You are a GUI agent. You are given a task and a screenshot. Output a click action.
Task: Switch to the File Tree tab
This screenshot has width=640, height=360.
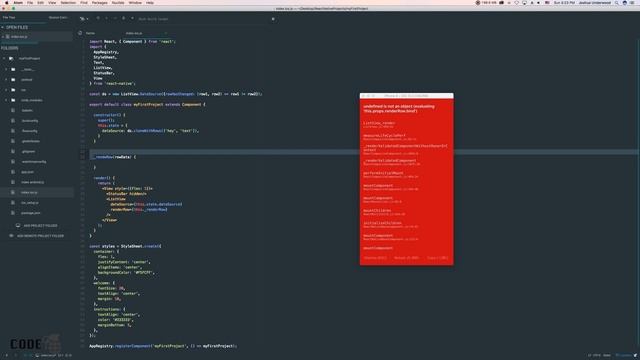pos(9,18)
